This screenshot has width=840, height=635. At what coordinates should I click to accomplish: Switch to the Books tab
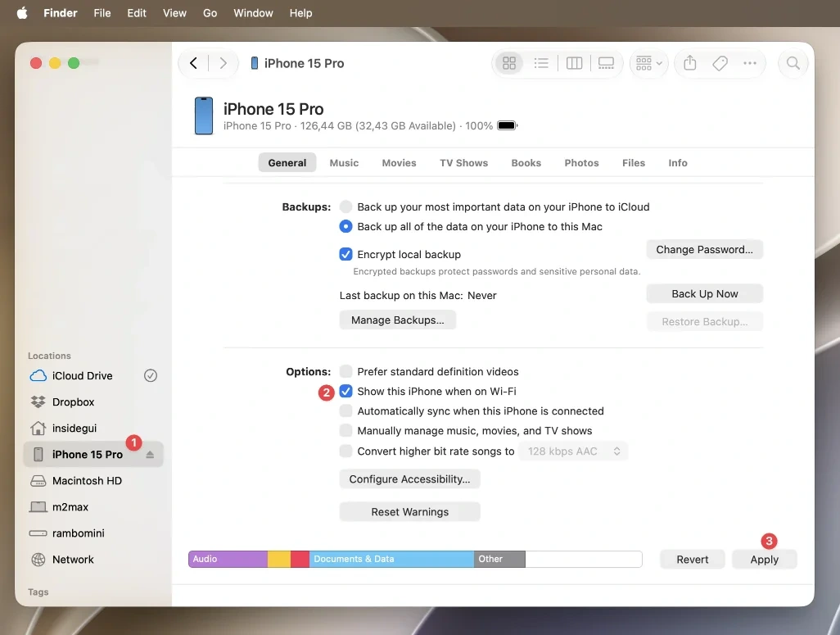point(526,162)
